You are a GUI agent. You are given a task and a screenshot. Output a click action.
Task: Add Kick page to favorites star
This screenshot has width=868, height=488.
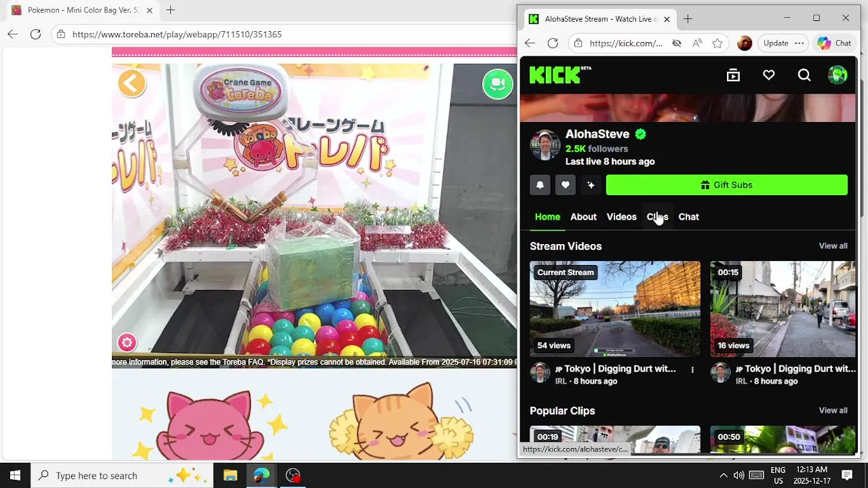click(717, 43)
